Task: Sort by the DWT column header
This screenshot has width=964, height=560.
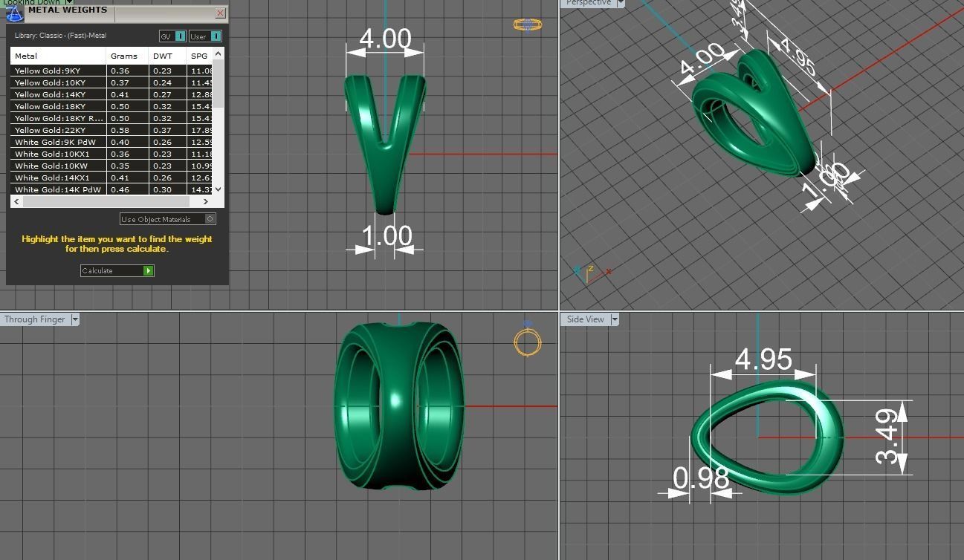Action: 168,56
